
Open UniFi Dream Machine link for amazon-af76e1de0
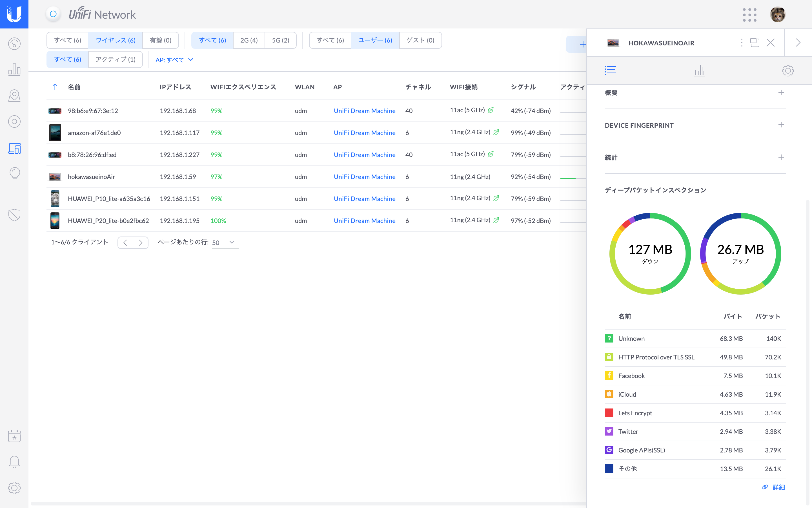pos(364,133)
